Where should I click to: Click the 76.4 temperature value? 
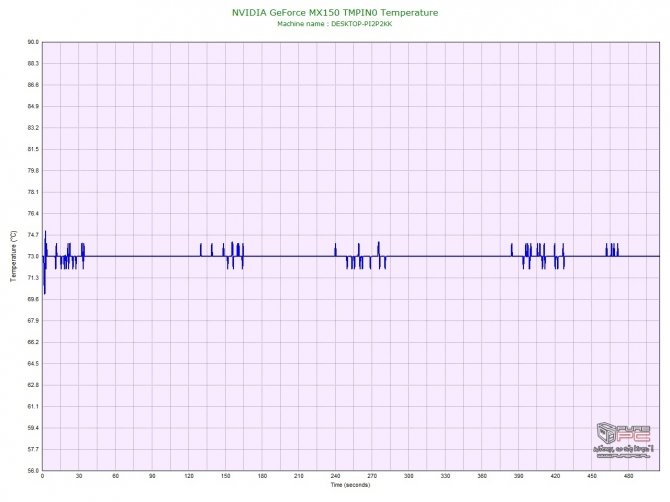tap(33, 214)
